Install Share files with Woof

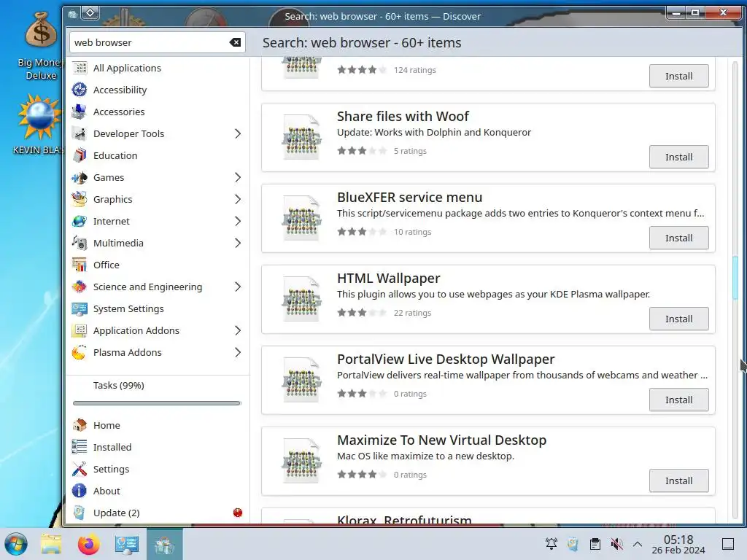(679, 157)
